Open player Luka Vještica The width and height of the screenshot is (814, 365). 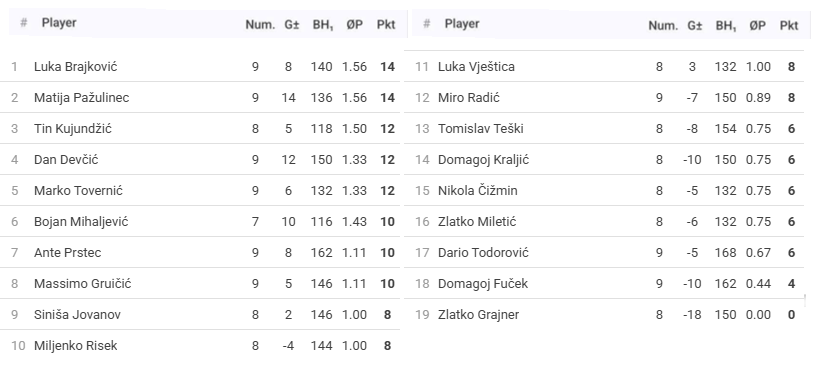click(x=476, y=66)
